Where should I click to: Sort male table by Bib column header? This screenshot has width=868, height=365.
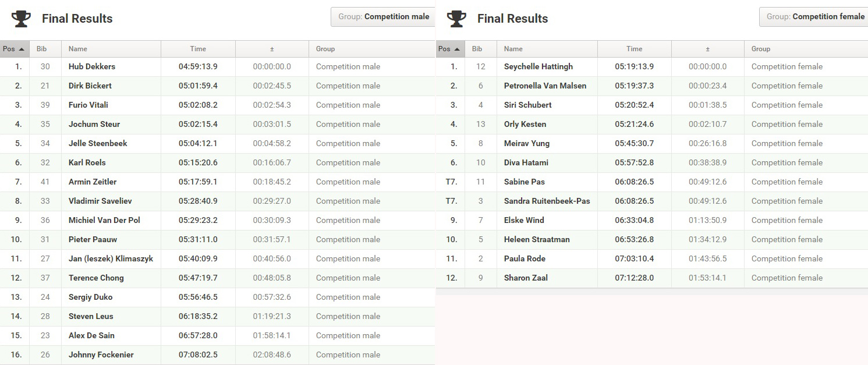click(45, 49)
